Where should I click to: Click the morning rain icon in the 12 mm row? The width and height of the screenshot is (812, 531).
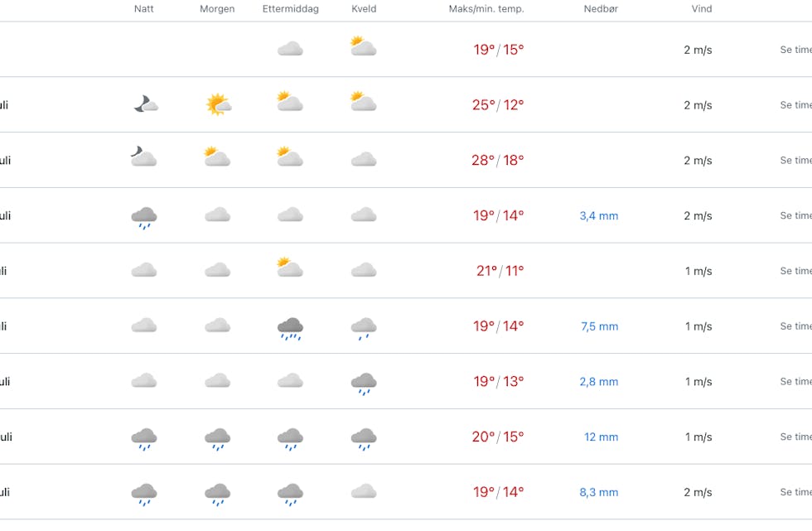click(217, 439)
